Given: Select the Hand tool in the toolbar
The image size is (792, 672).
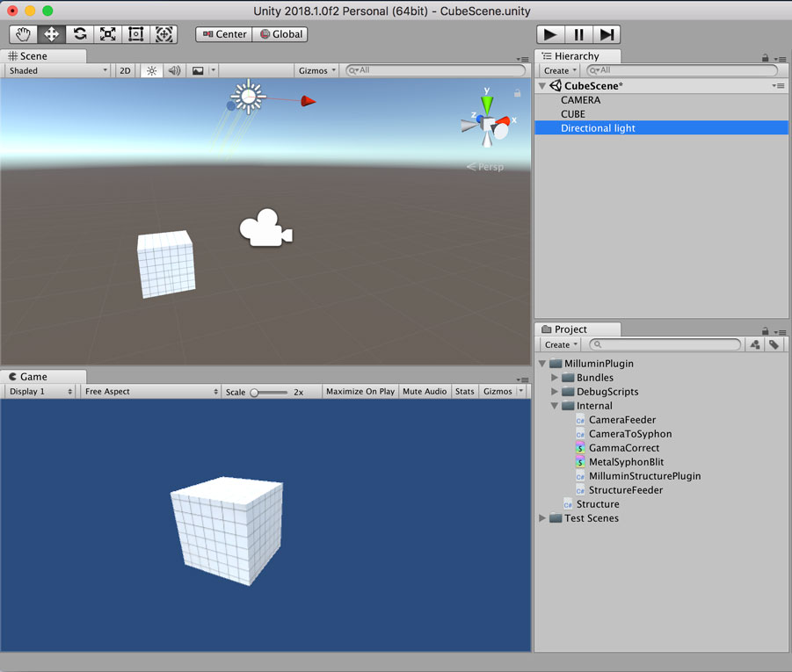Looking at the screenshot, I should coord(23,34).
